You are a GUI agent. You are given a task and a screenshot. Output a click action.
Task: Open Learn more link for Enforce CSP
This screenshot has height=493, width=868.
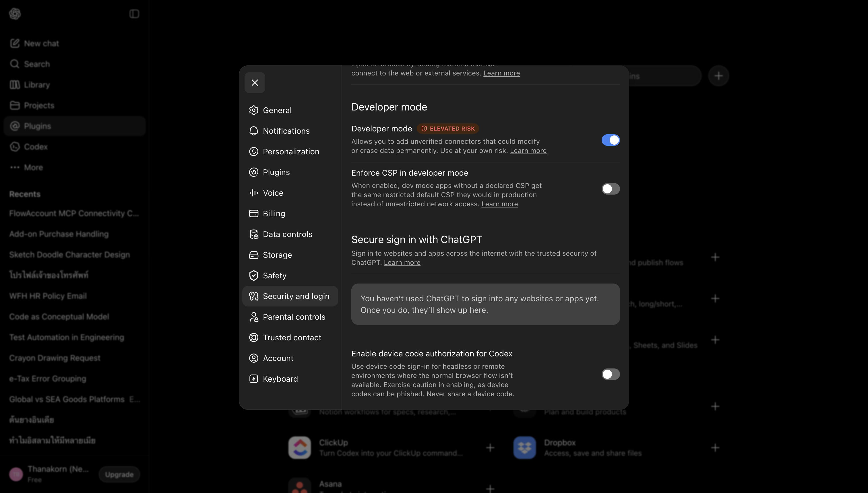coord(499,204)
